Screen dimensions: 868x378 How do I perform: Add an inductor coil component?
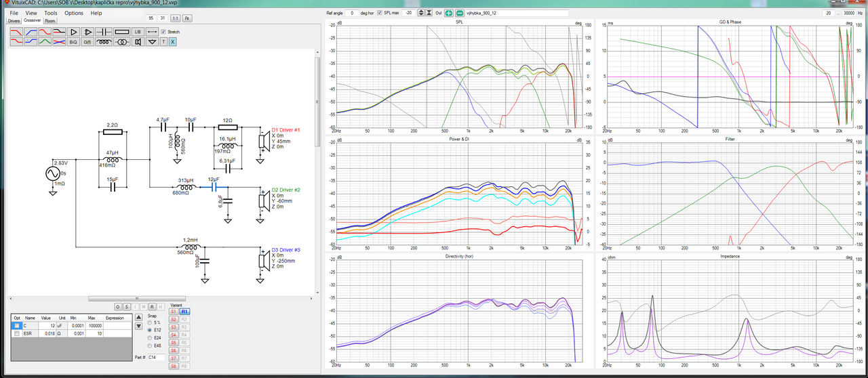pyautogui.click(x=104, y=42)
